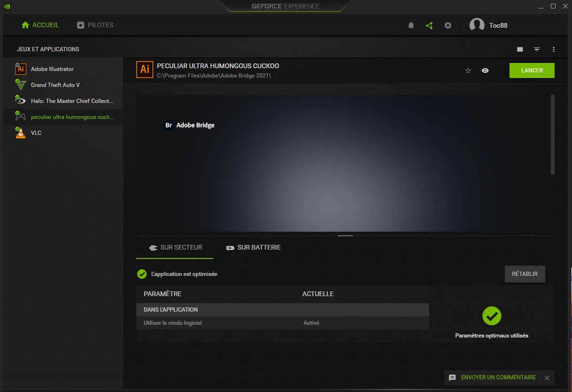
Task: Select peculiar ultra humongous cuckoo entry
Action: point(63,117)
